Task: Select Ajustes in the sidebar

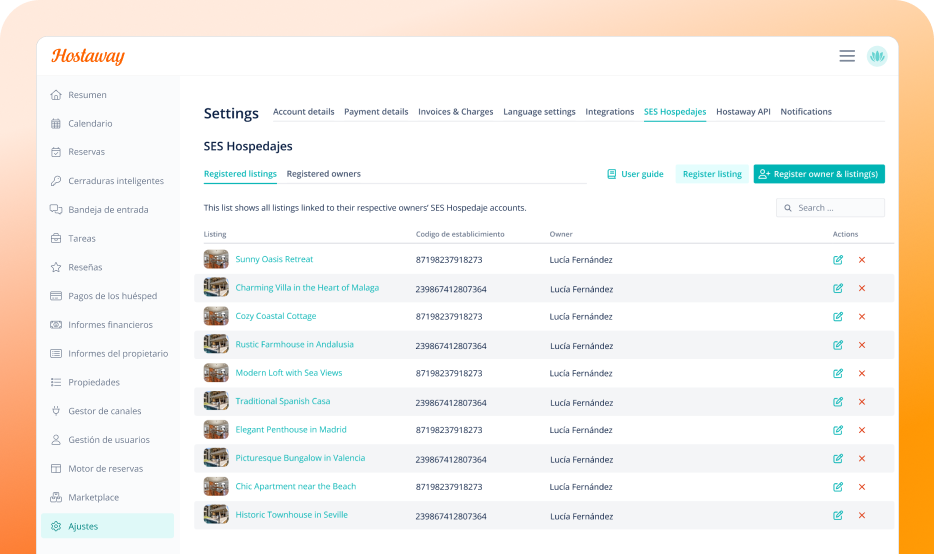Action: click(x=107, y=526)
